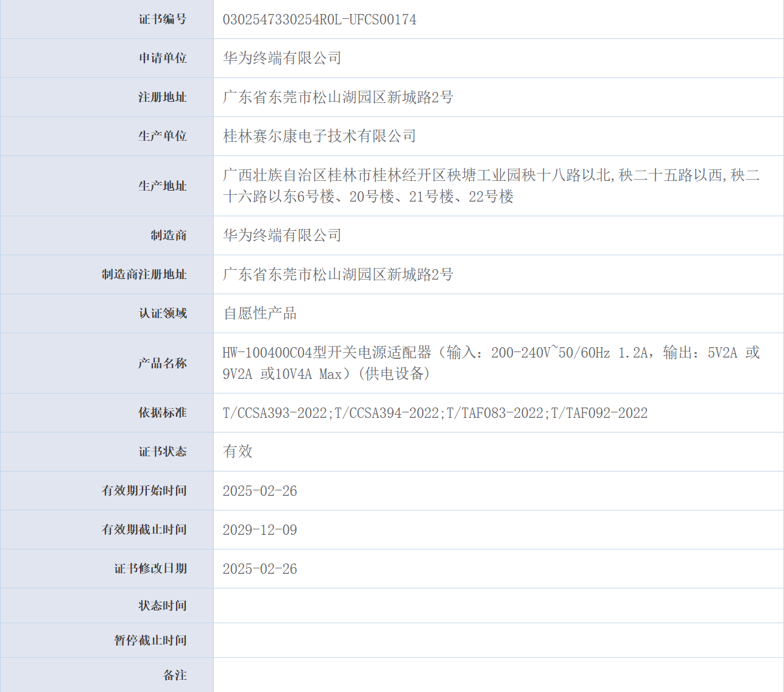Click the 注册地址 label
The height and width of the screenshot is (692, 784).
[x=163, y=97]
